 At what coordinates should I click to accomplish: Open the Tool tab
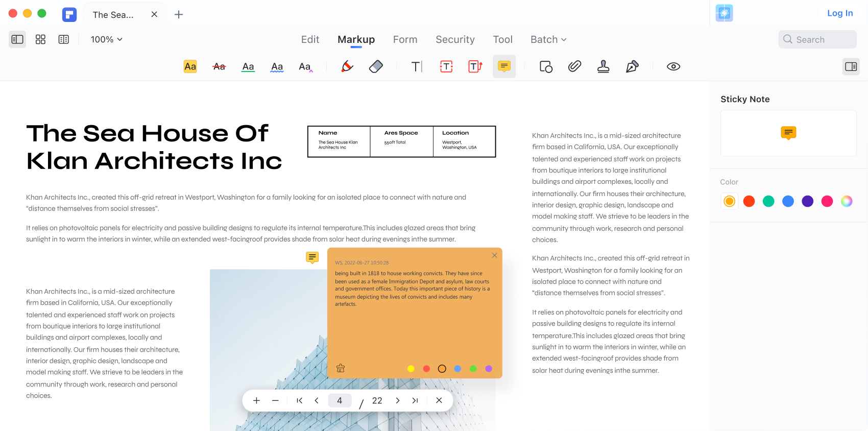click(503, 39)
